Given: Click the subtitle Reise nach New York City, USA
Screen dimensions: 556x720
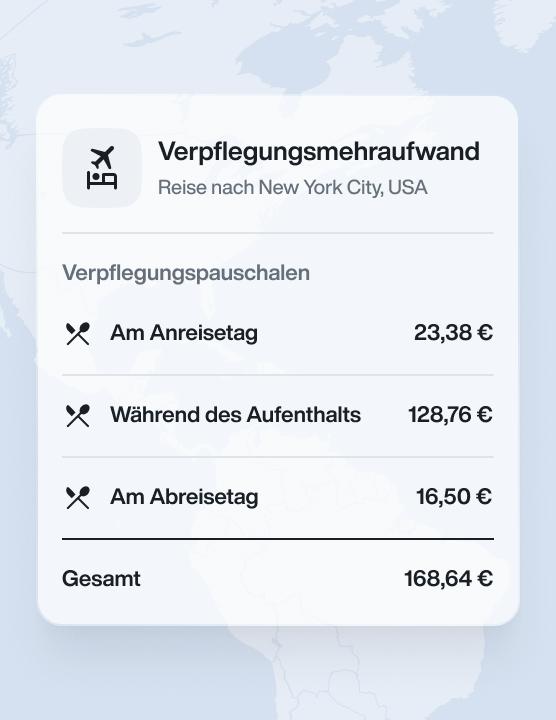Looking at the screenshot, I should [x=292, y=188].
